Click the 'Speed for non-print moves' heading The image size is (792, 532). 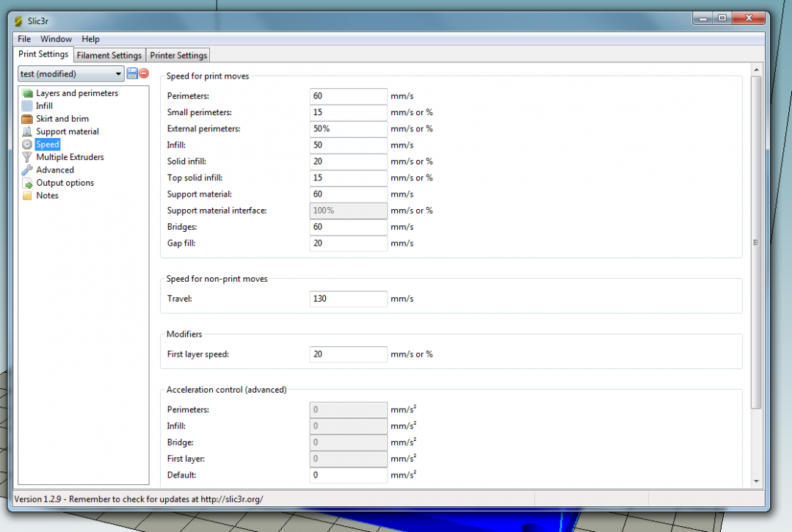[217, 279]
